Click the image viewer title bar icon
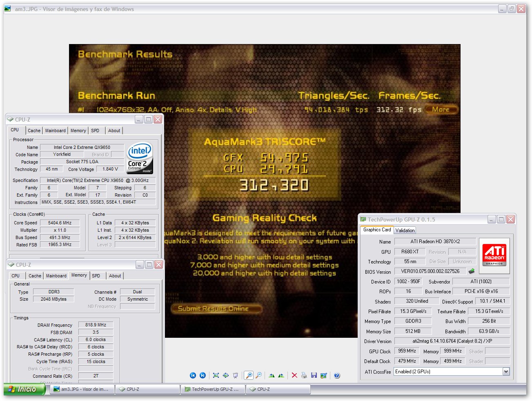This screenshot has height=401, width=532. pos(8,9)
